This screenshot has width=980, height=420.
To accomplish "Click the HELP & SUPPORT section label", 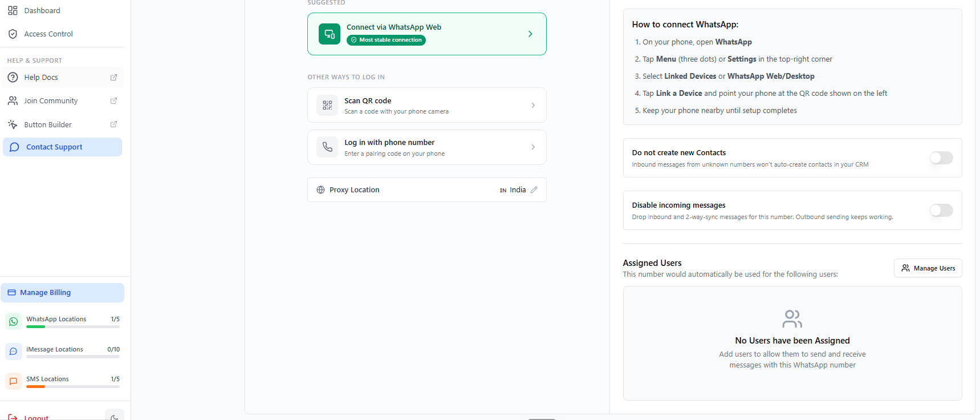I will pyautogui.click(x=35, y=60).
